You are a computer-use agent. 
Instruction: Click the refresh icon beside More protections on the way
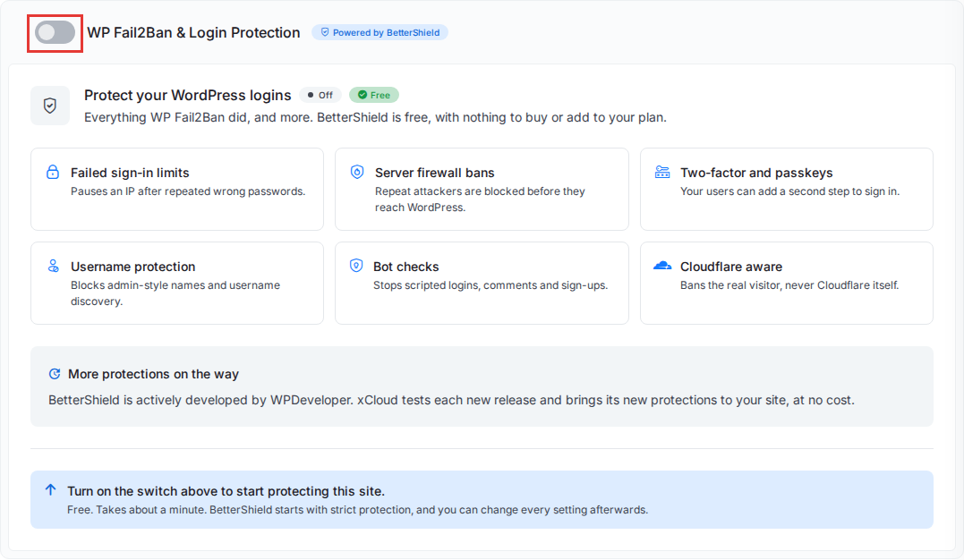(x=55, y=374)
